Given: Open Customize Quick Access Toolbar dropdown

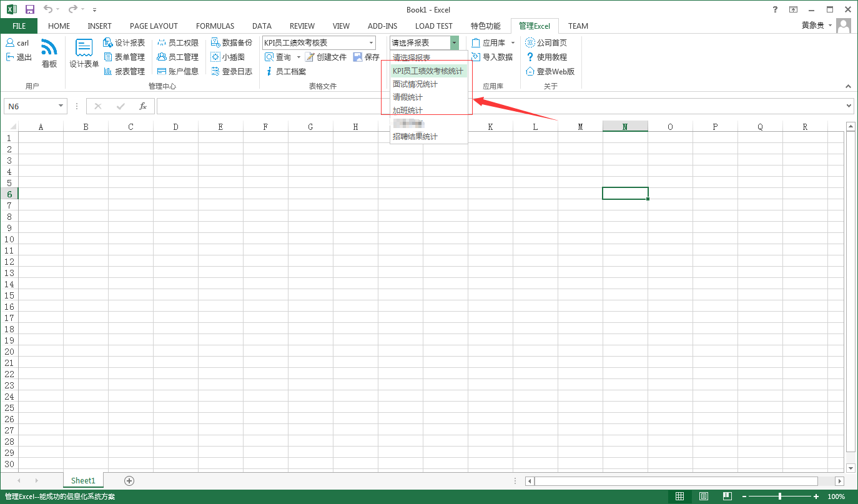Looking at the screenshot, I should click(94, 9).
